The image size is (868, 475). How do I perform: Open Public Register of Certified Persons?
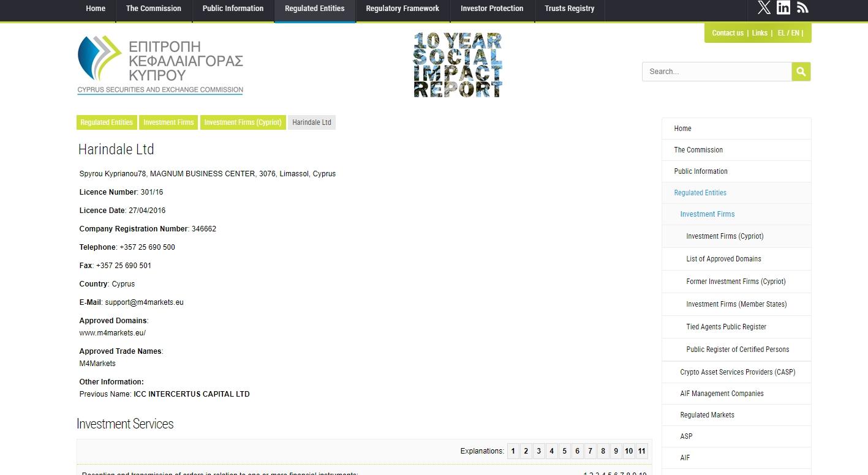(x=736, y=350)
